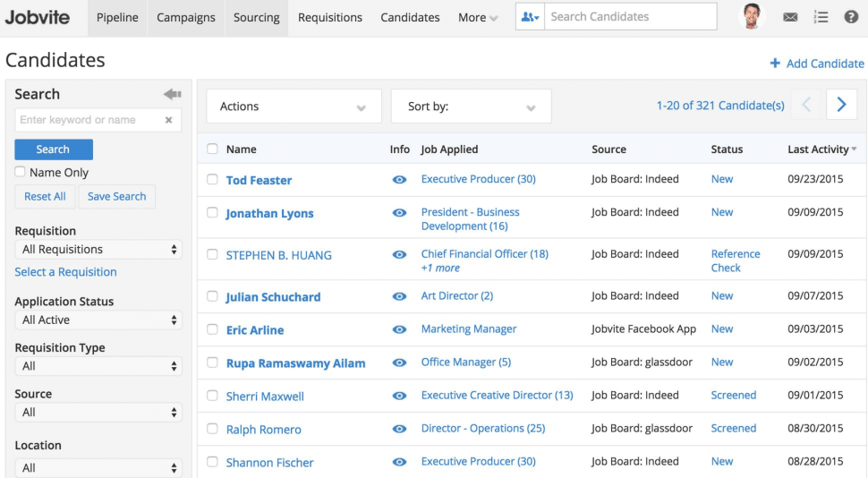View info eye icon for Tod Feaster

click(x=399, y=180)
